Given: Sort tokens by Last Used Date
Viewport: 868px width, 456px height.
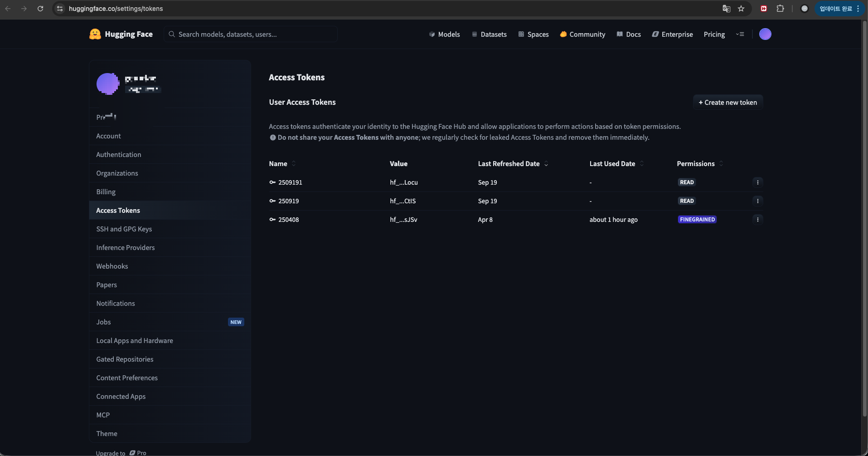Looking at the screenshot, I should point(616,164).
